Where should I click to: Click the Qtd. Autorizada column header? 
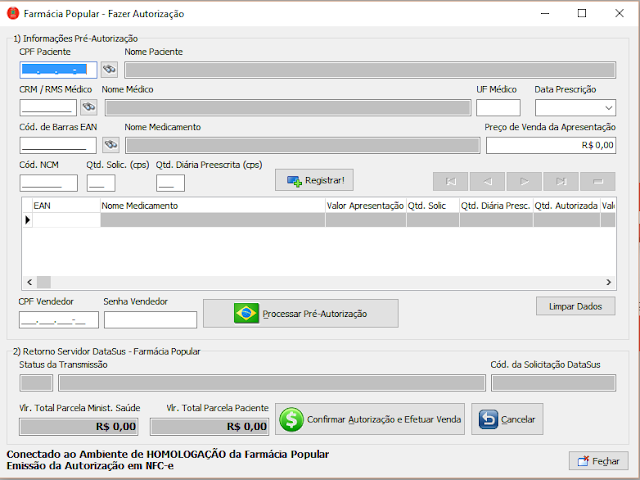point(567,206)
